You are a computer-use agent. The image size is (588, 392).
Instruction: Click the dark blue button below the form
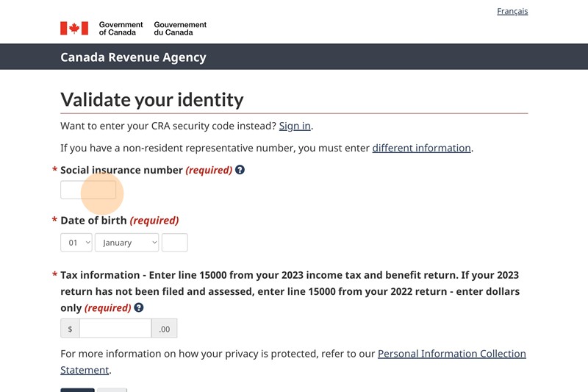click(x=77, y=390)
